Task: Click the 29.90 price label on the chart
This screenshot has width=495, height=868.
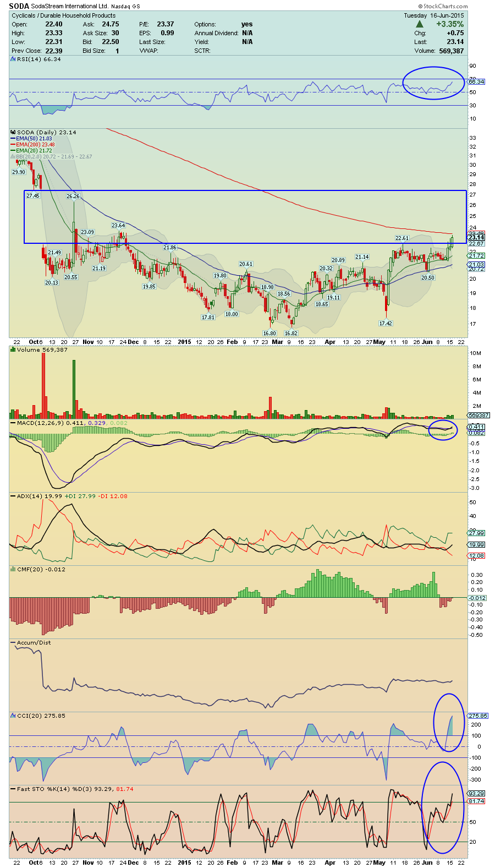Action: click(x=19, y=172)
